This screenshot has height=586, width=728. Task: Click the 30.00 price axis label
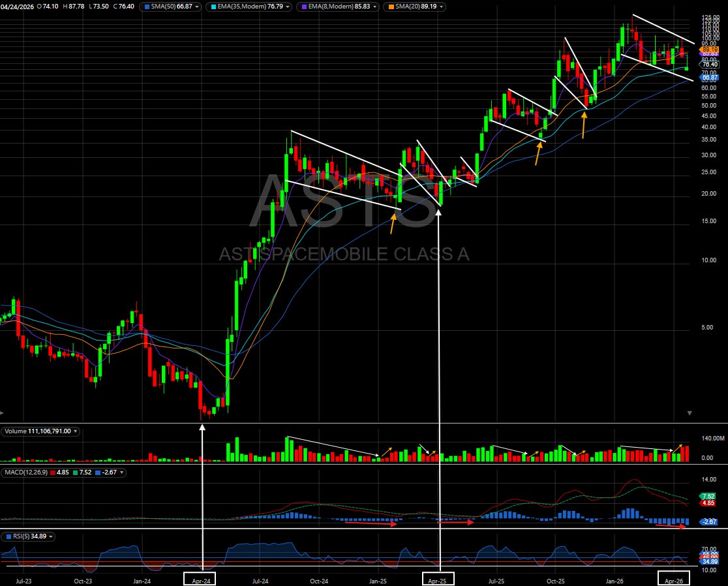(709, 155)
